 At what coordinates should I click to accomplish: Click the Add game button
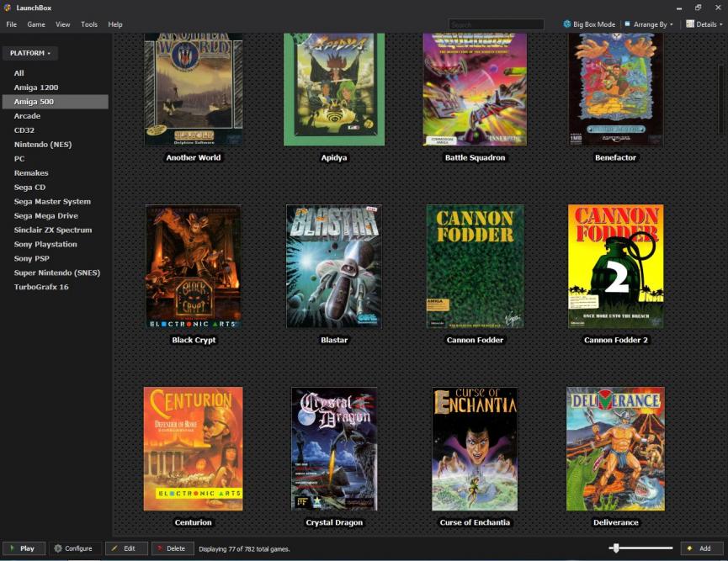pyautogui.click(x=701, y=548)
